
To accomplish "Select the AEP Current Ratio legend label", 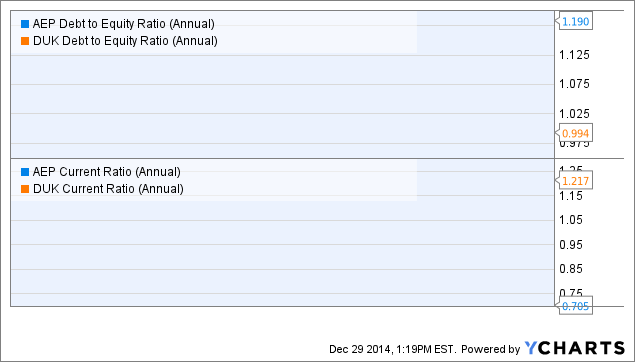I will (107, 172).
